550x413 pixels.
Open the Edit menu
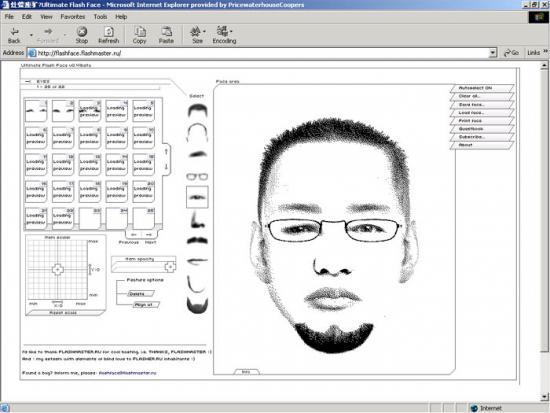pyautogui.click(x=27, y=16)
